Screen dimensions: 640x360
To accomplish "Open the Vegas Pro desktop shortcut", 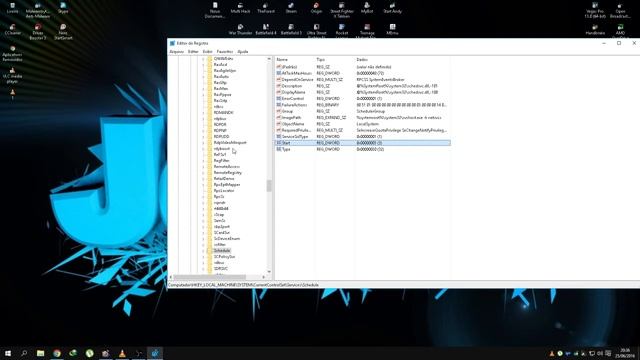I will point(595,11).
